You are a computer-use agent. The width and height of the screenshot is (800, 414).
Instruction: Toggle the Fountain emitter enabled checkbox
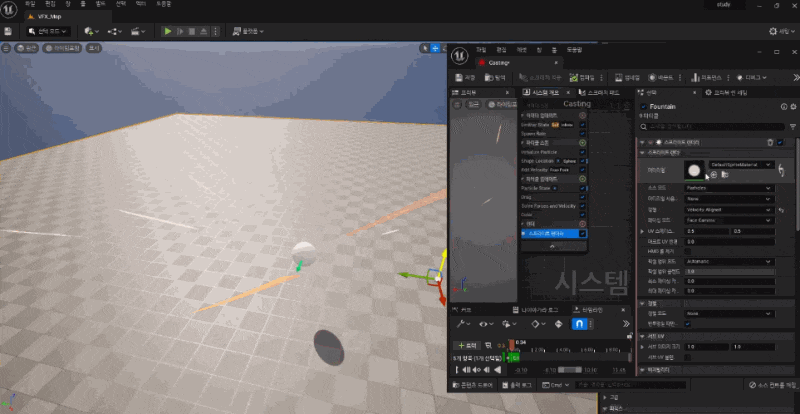643,107
